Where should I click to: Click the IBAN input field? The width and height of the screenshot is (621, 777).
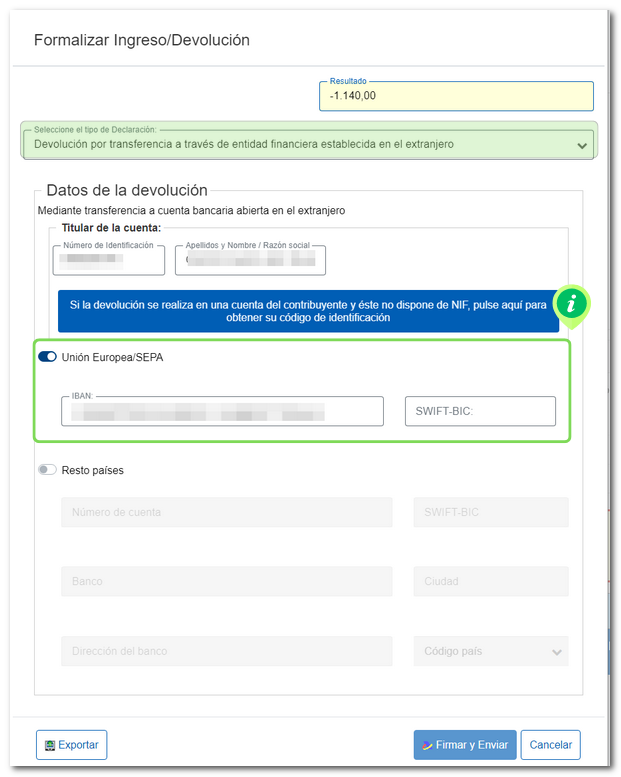(x=222, y=411)
